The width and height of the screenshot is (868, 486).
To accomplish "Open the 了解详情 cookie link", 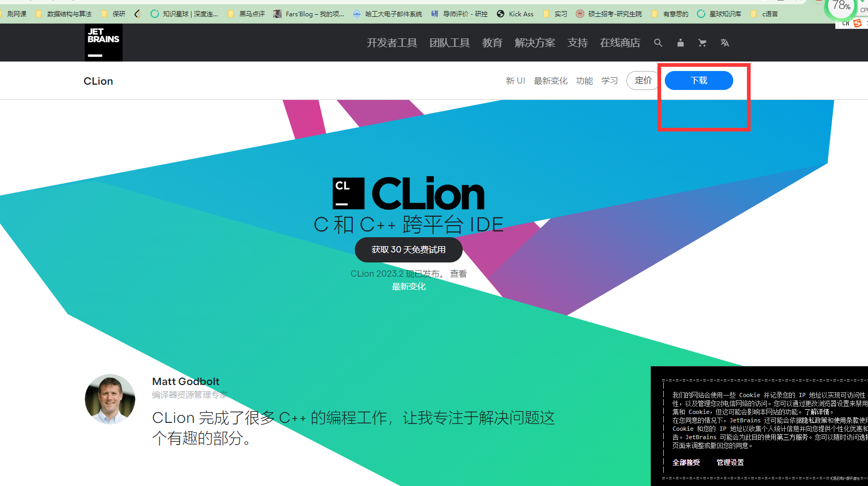I will 818,412.
